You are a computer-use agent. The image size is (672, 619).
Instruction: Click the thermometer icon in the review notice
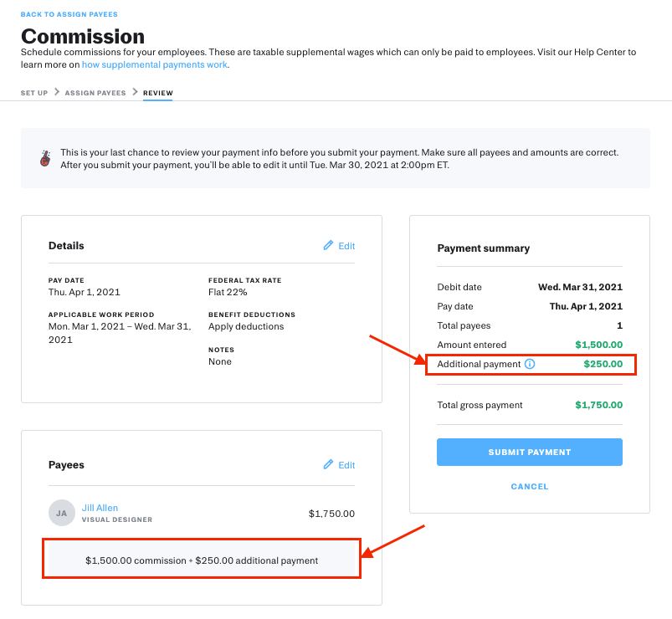[44, 158]
